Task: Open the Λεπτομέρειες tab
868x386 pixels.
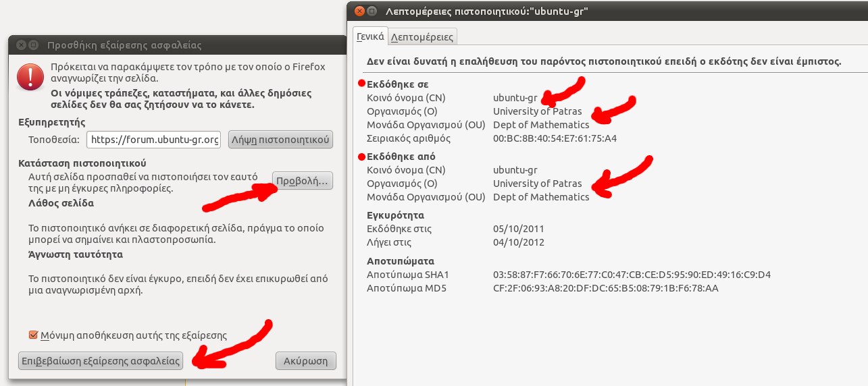Action: pos(422,36)
